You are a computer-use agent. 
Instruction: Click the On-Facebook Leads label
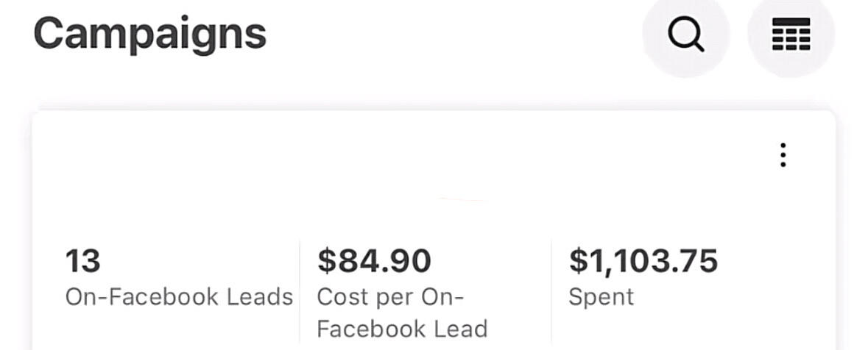coord(179,298)
